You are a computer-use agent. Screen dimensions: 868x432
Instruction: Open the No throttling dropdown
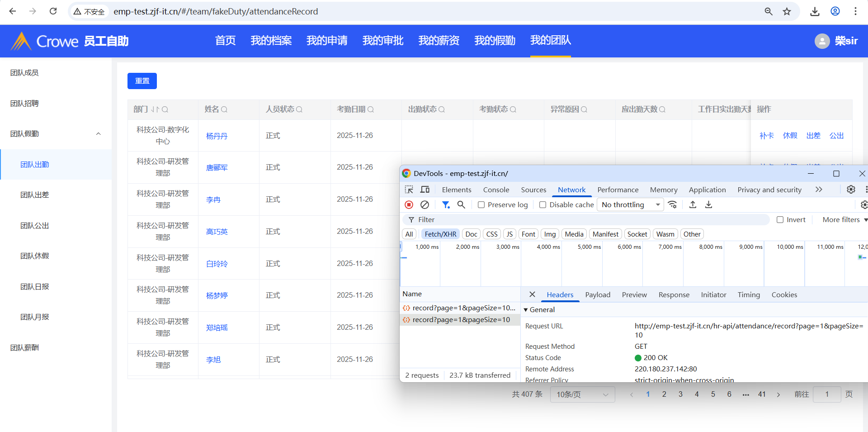click(630, 205)
